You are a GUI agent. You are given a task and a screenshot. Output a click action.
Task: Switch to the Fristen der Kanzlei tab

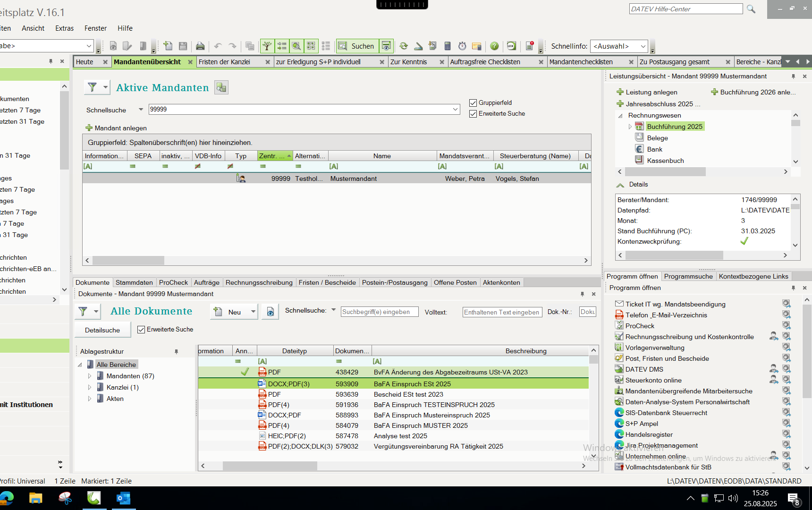pyautogui.click(x=225, y=62)
